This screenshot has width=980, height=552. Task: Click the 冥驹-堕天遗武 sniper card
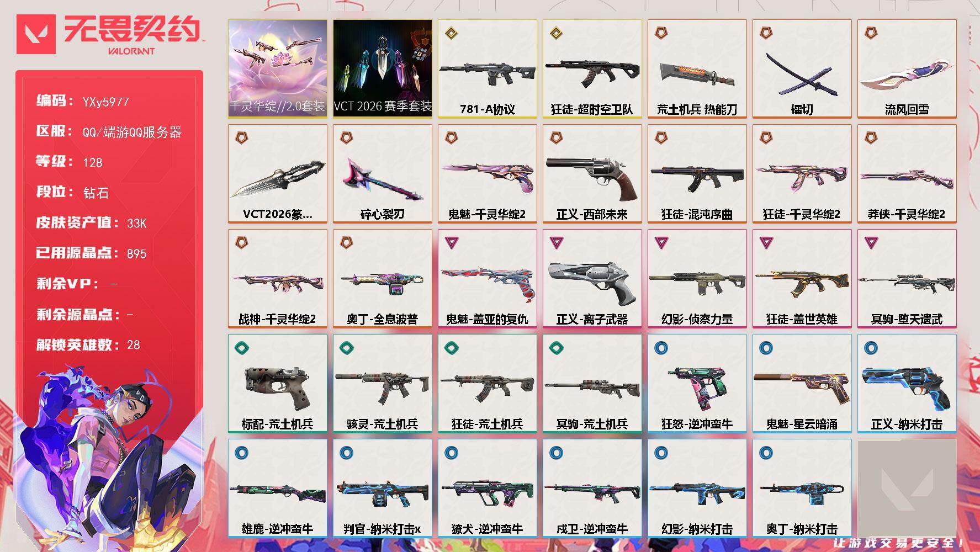click(907, 278)
